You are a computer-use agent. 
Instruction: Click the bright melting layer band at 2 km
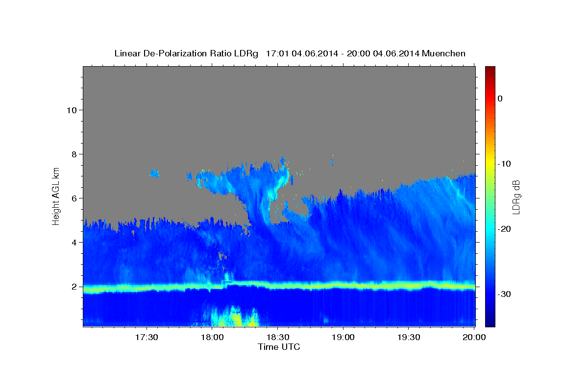click(279, 286)
